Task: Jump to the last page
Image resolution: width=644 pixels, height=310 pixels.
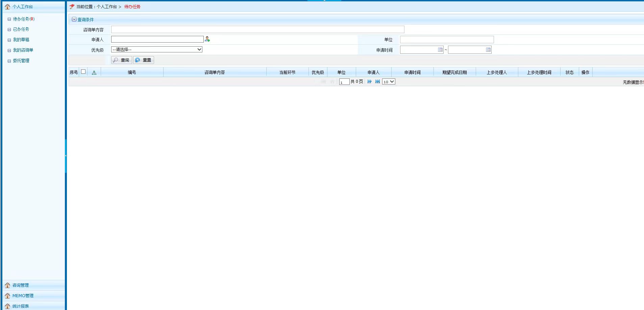Action: (377, 81)
